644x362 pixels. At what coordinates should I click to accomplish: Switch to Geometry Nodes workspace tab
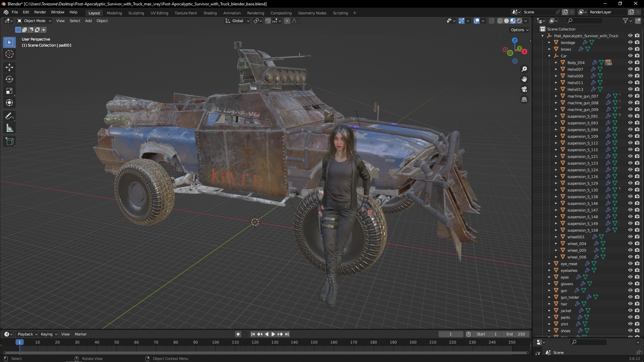pyautogui.click(x=312, y=13)
